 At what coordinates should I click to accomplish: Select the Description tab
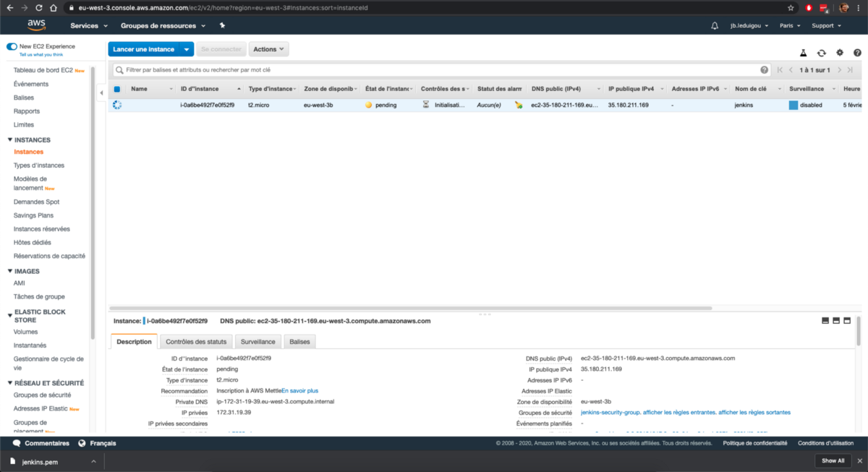(134, 341)
